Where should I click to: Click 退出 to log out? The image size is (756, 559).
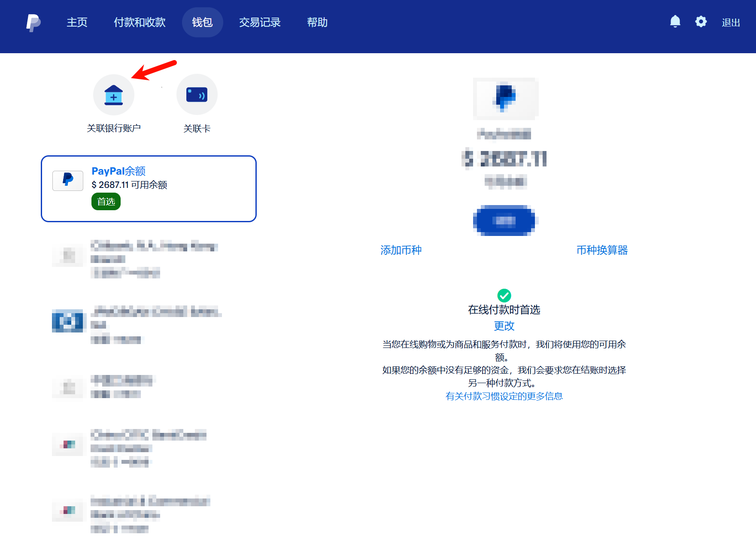731,23
